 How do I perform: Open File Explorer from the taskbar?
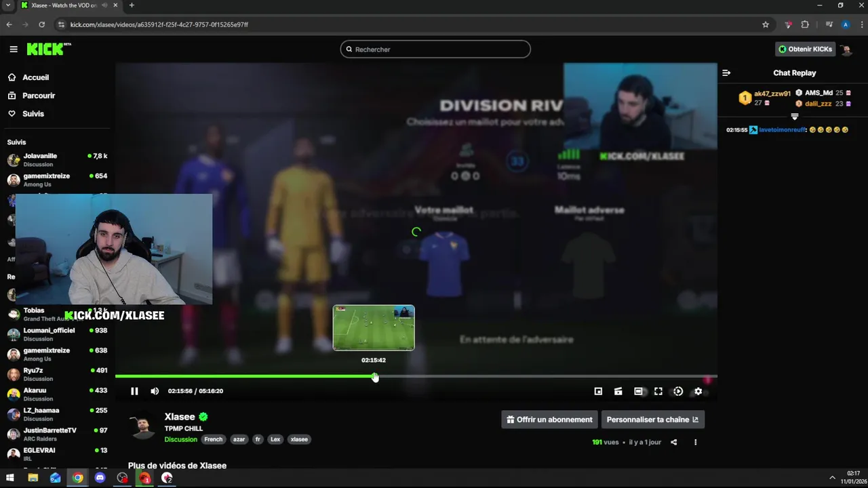coord(33,478)
